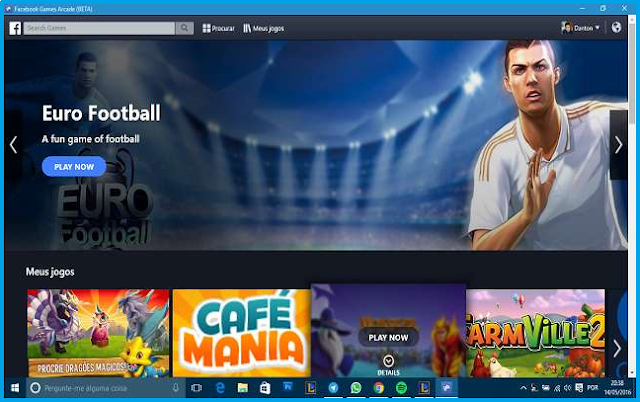
Task: Show hidden system tray icons
Action: pyautogui.click(x=523, y=388)
